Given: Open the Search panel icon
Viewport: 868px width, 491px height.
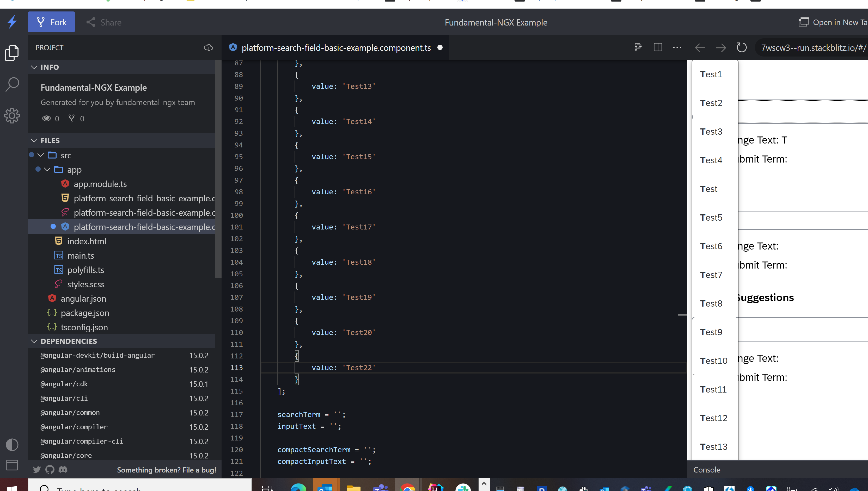Looking at the screenshot, I should [x=12, y=84].
